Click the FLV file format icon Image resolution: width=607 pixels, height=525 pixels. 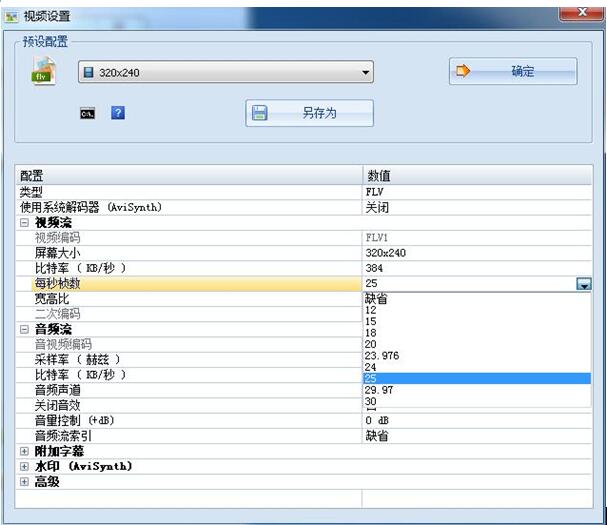[x=41, y=72]
